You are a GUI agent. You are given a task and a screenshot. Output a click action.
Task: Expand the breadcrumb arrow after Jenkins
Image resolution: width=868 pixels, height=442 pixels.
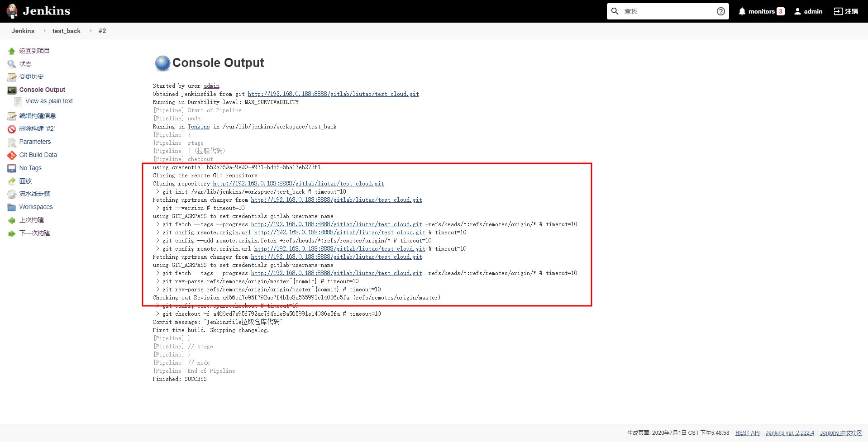[x=44, y=31]
